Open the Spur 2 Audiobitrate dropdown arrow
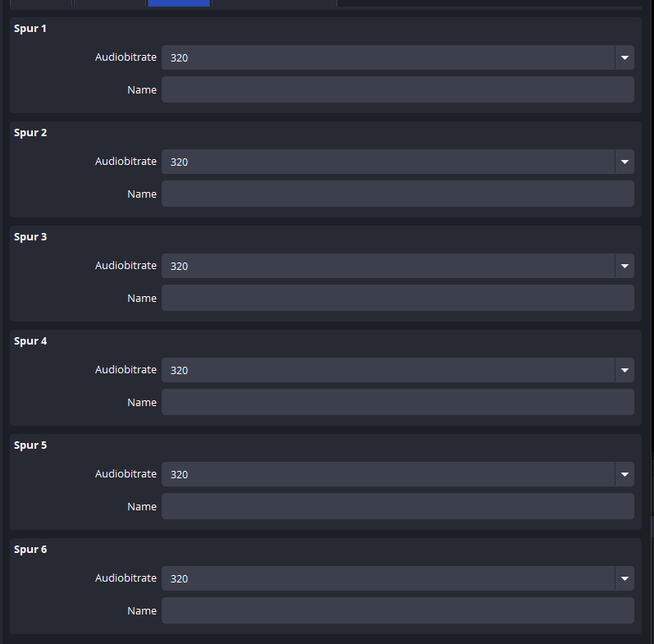This screenshot has width=654, height=644. (624, 162)
